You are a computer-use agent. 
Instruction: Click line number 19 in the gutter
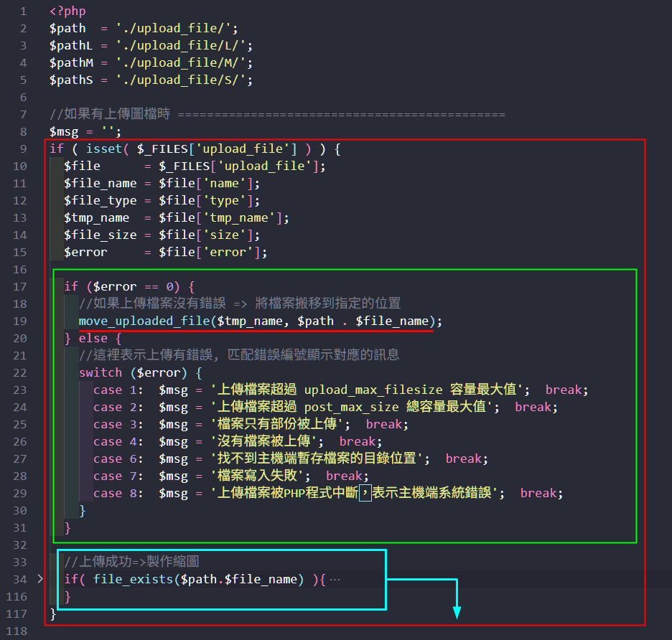[20, 321]
